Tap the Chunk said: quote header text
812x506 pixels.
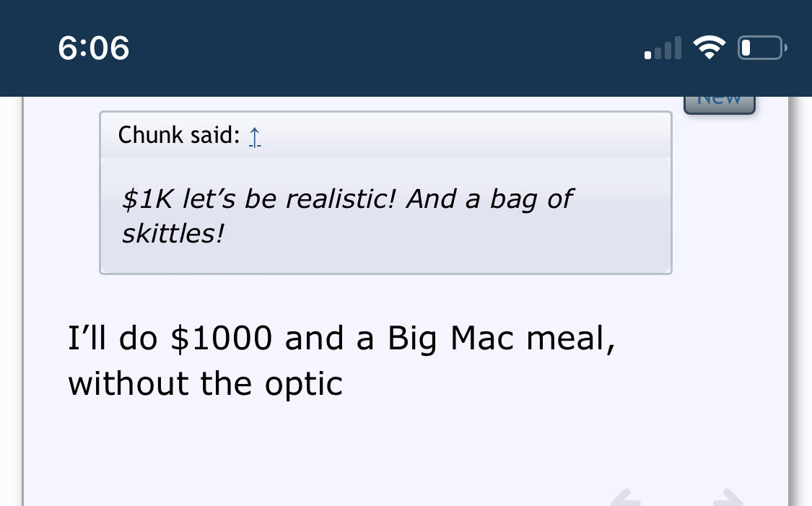[179, 135]
